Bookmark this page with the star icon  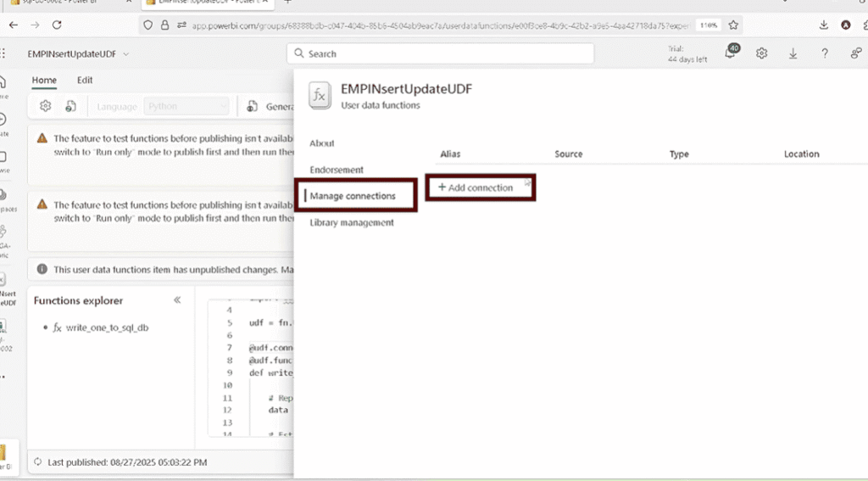tap(733, 25)
